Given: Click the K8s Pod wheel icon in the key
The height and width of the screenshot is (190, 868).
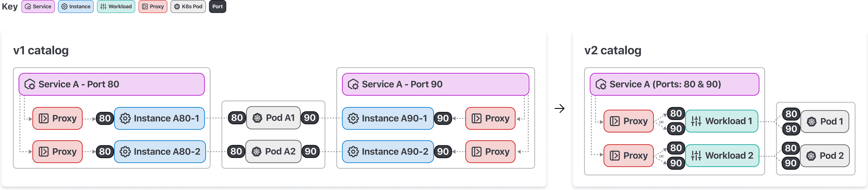Looking at the screenshot, I should [x=177, y=7].
